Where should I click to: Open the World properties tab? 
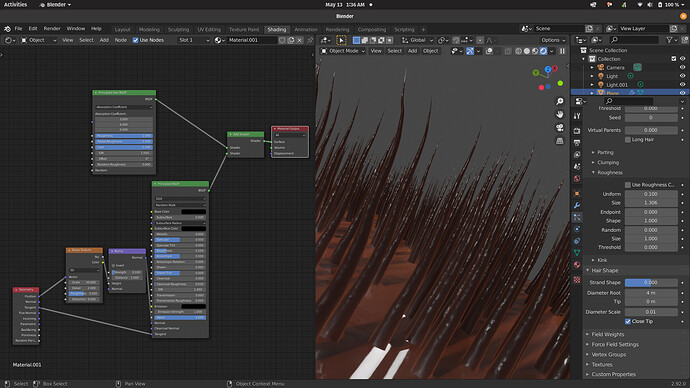577,178
